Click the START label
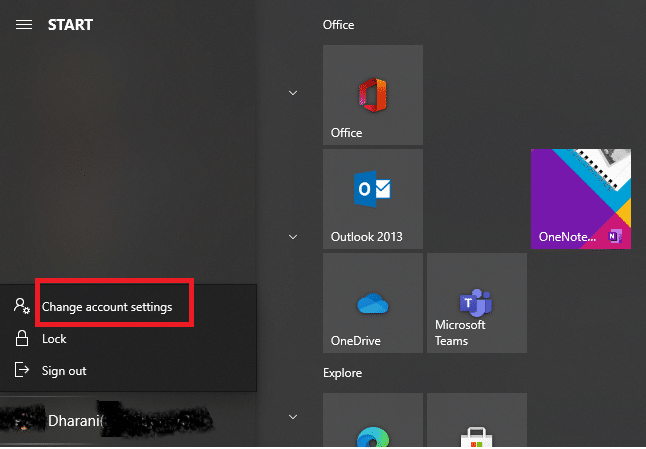The width and height of the screenshot is (646, 449). 70,25
